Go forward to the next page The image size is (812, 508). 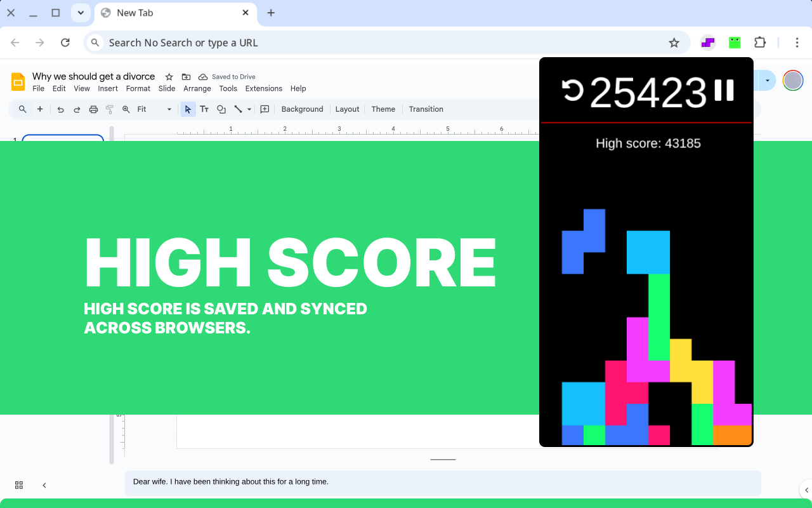40,43
